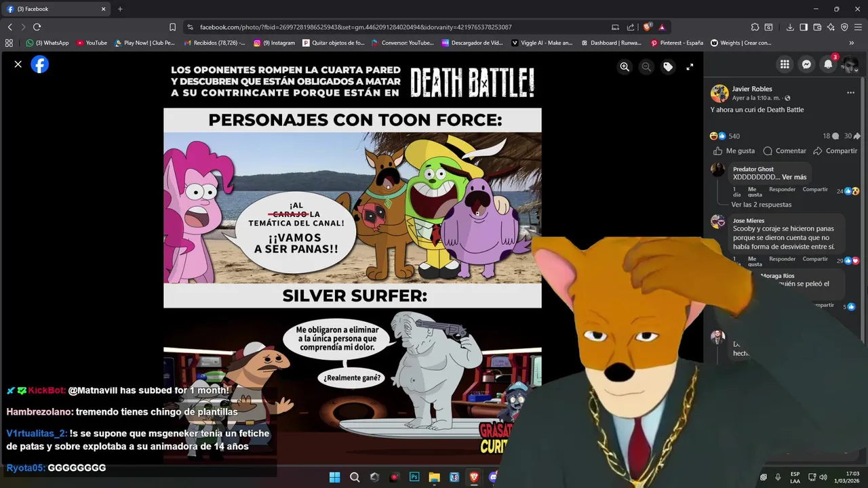Zoom out of the photo
Screen dimensions: 868x488
point(646,66)
